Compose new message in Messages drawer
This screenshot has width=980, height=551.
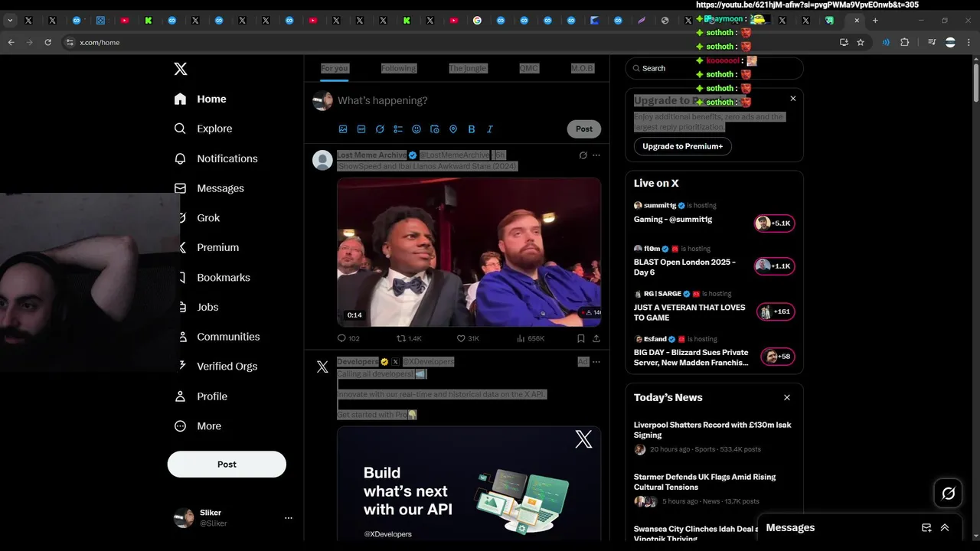926,528
